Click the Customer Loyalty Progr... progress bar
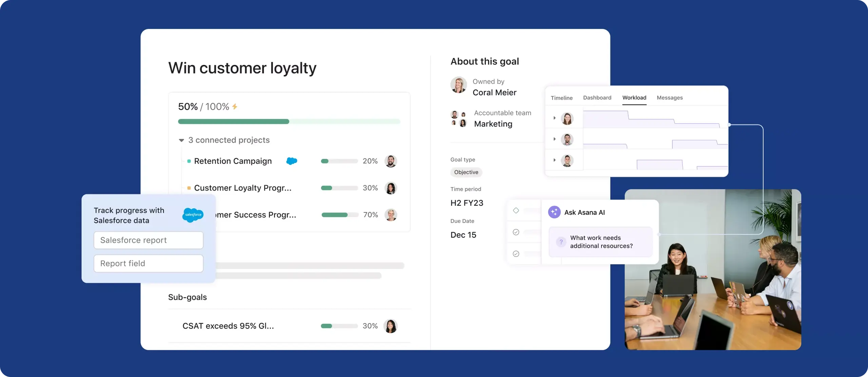 (338, 188)
